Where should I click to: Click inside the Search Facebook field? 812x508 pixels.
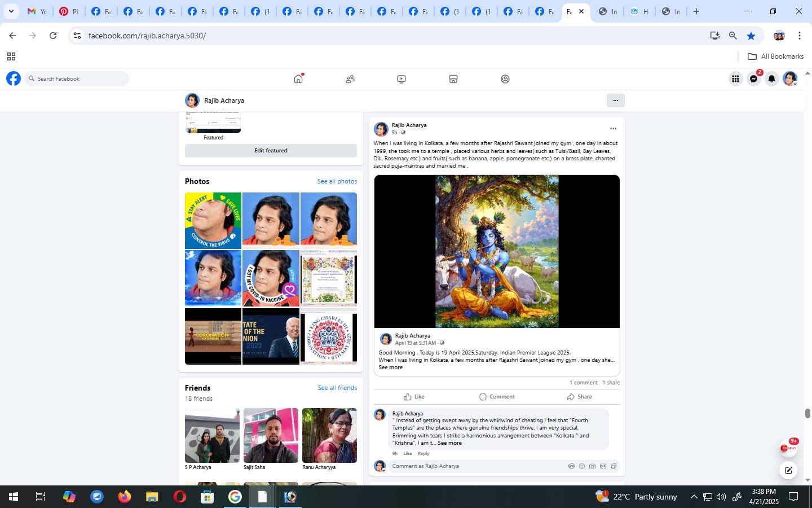77,79
